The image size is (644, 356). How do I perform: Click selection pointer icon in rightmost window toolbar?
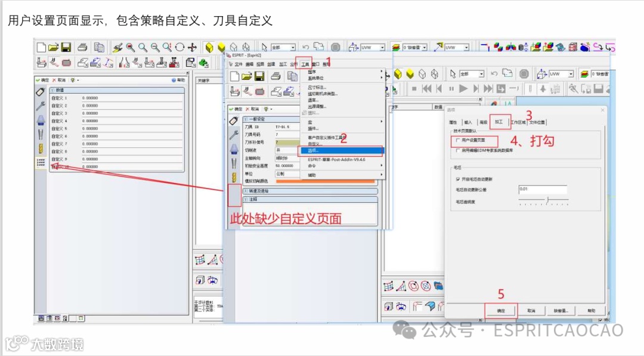(453, 74)
